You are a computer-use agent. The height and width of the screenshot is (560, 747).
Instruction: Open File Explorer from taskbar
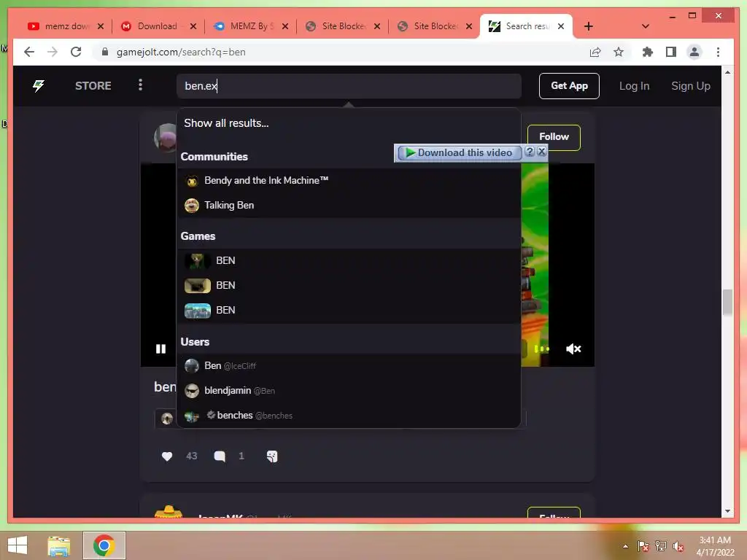click(59, 545)
